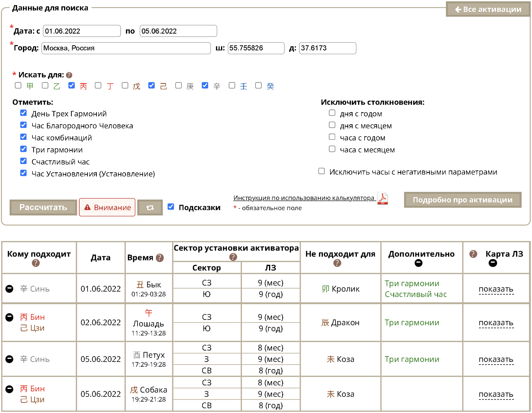Screen dimensions: 532x413
Task: Check Исключить часы с негативными параметрами
Action: coord(321,171)
